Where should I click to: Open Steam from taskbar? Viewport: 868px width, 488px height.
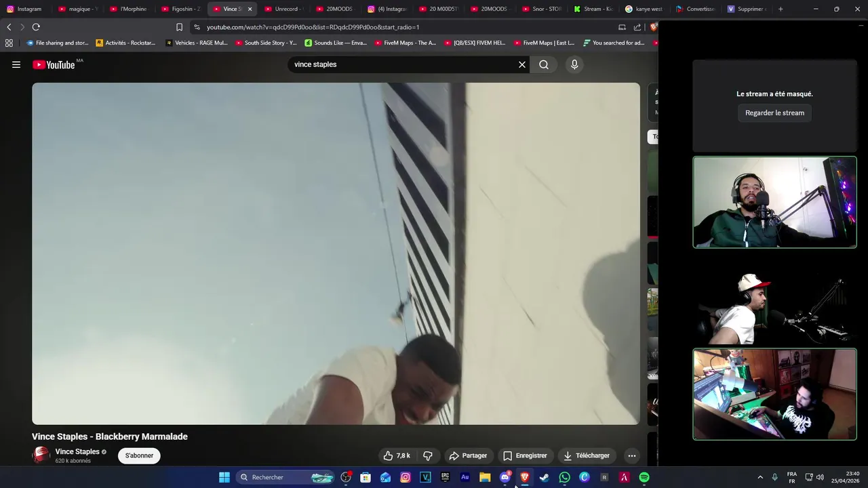click(544, 477)
